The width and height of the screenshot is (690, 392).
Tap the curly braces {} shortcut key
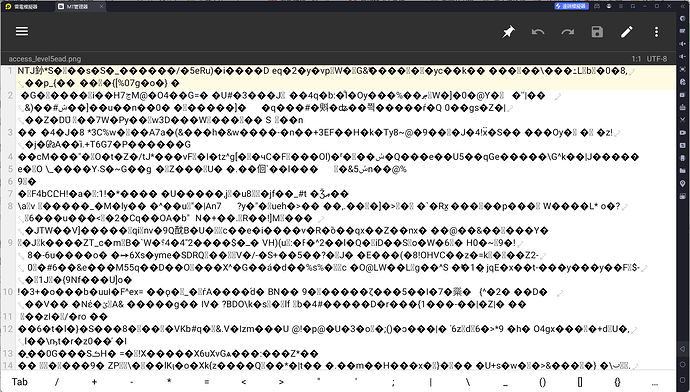tap(617, 382)
